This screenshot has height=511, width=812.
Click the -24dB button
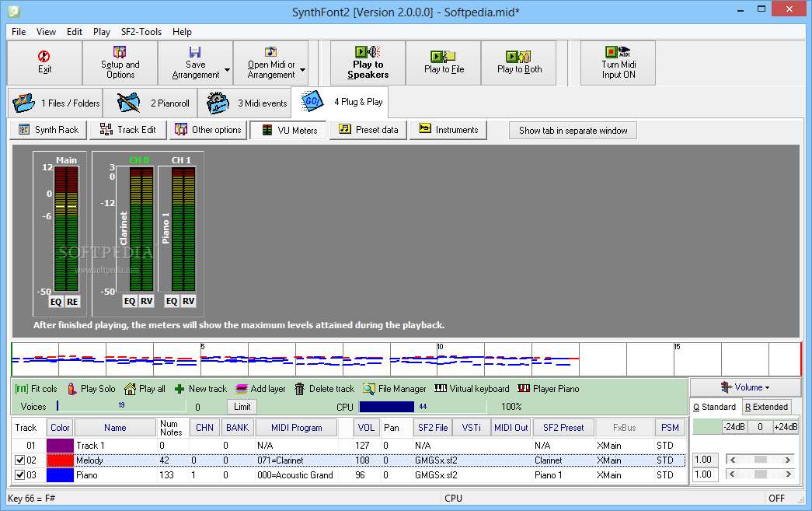click(734, 427)
